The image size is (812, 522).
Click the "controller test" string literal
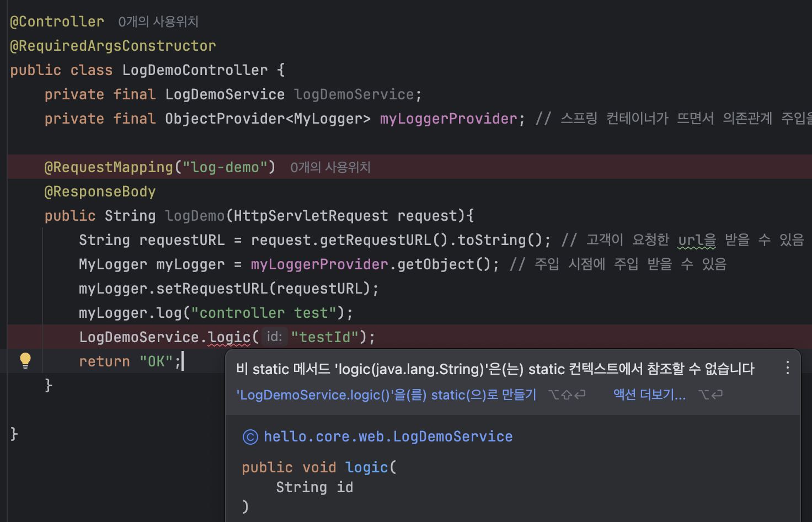(264, 313)
